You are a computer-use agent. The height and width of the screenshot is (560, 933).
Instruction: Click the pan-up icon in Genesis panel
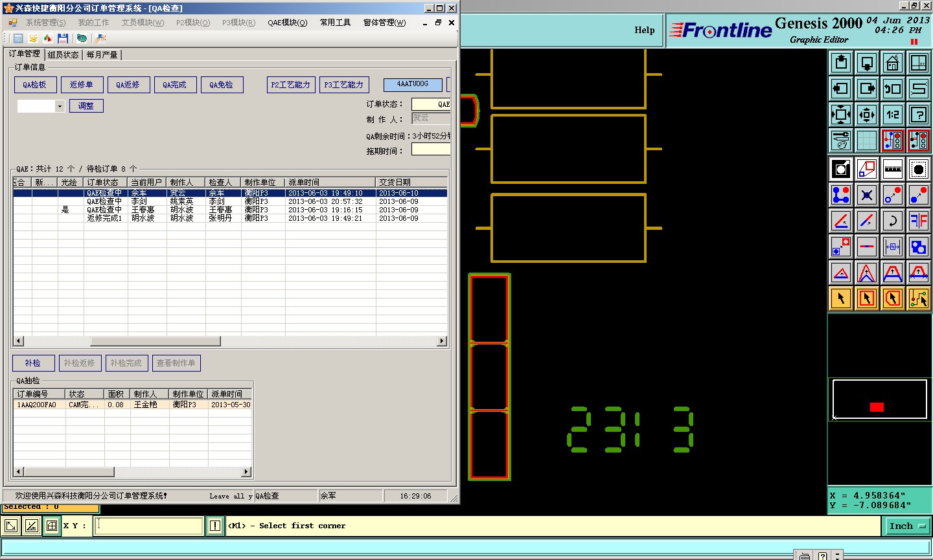tap(841, 63)
